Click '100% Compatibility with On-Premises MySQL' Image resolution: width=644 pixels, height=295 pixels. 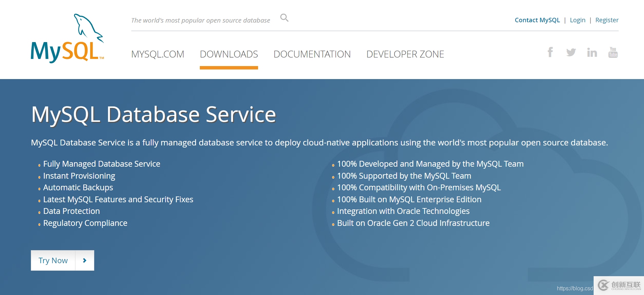[x=419, y=188]
